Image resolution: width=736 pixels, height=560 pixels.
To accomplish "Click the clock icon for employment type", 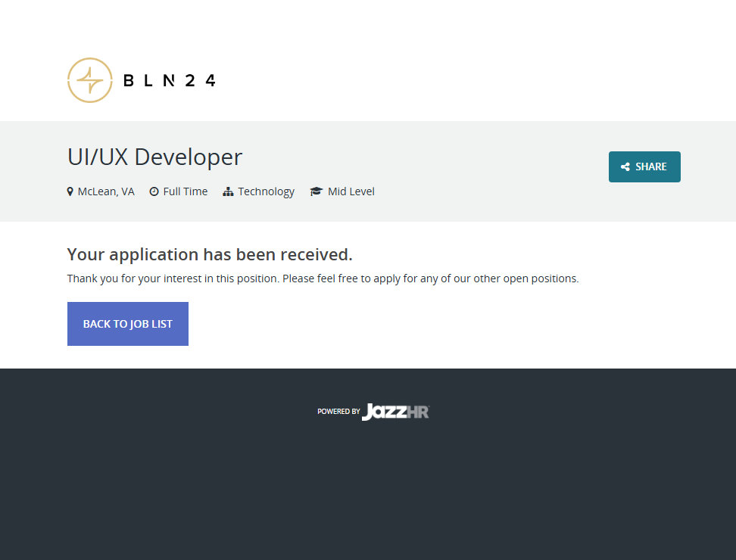I will tap(154, 191).
